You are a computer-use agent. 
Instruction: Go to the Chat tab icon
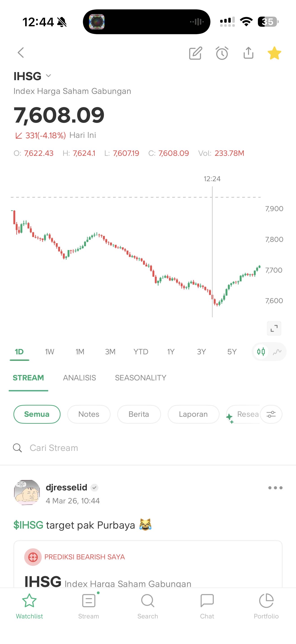(207, 605)
